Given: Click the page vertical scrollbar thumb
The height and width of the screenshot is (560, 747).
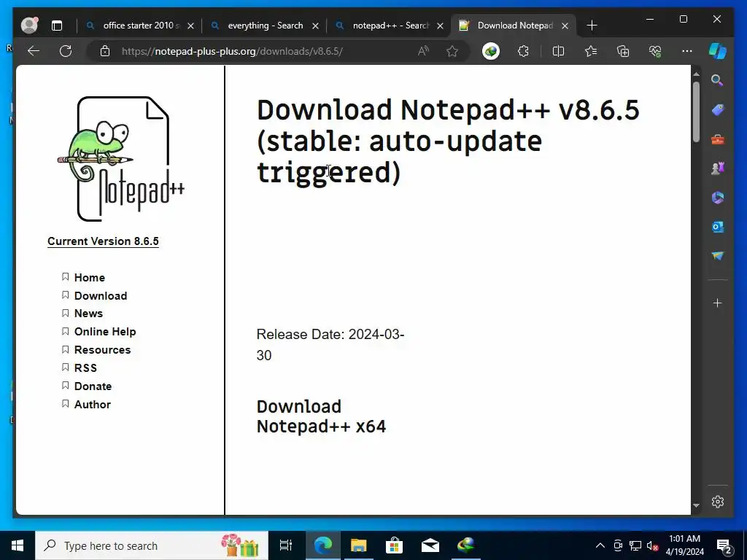Looking at the screenshot, I should (696, 112).
